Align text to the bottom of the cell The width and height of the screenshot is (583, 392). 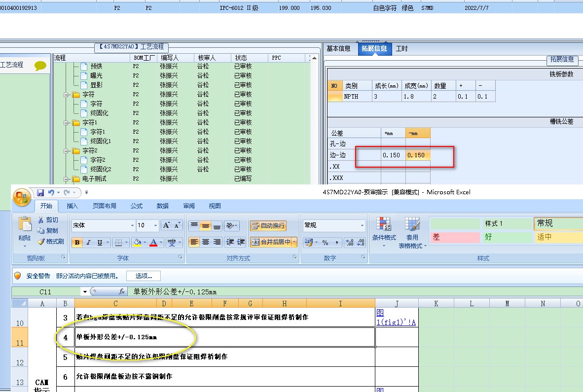(x=217, y=225)
